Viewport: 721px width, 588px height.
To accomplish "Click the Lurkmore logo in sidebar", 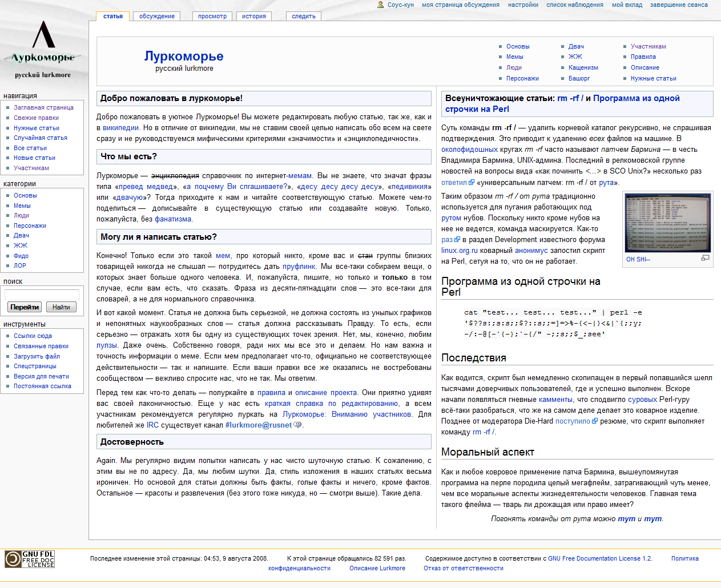I will click(43, 49).
